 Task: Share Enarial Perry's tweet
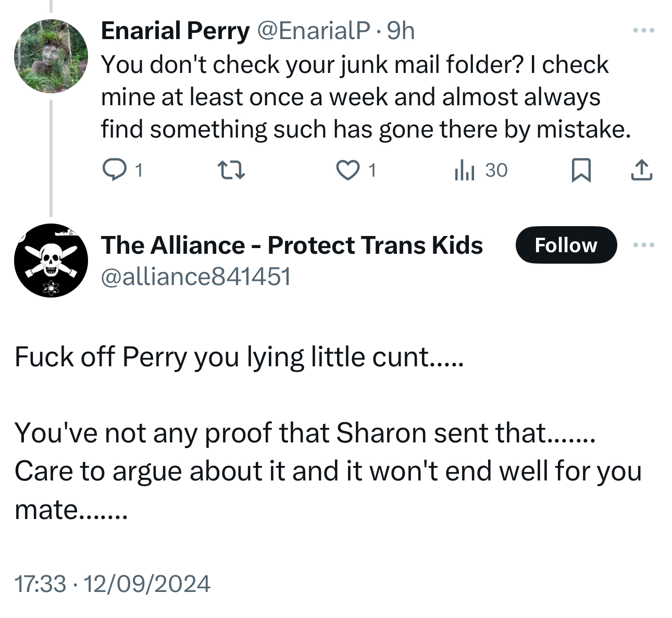click(x=641, y=170)
